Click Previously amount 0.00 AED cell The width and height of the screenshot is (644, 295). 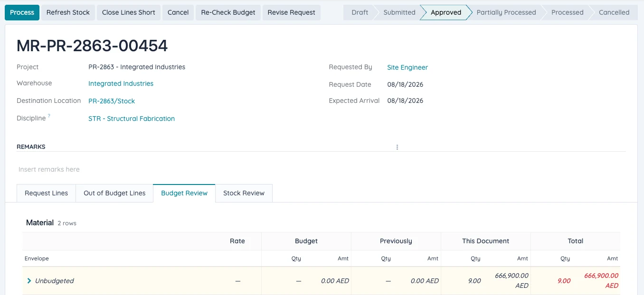click(425, 281)
